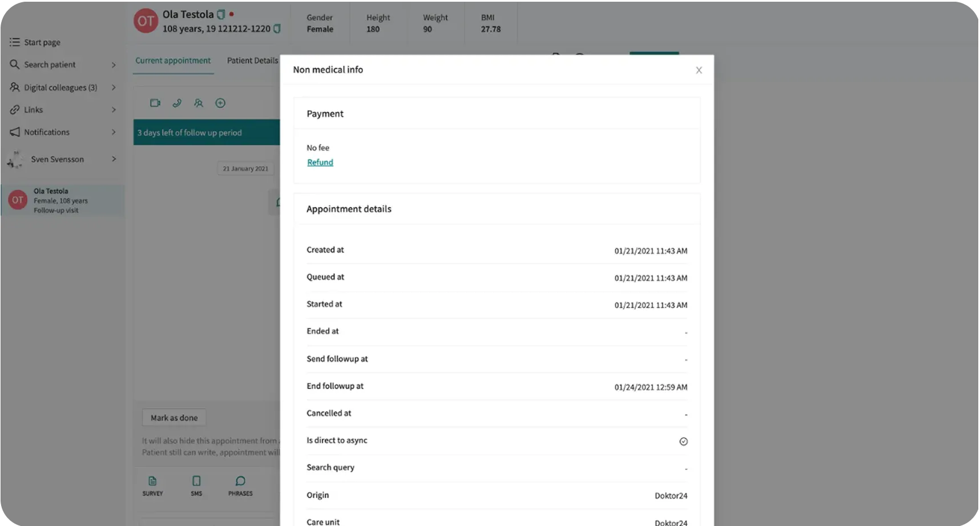Click the circled plus icon
The image size is (980, 526).
point(220,103)
